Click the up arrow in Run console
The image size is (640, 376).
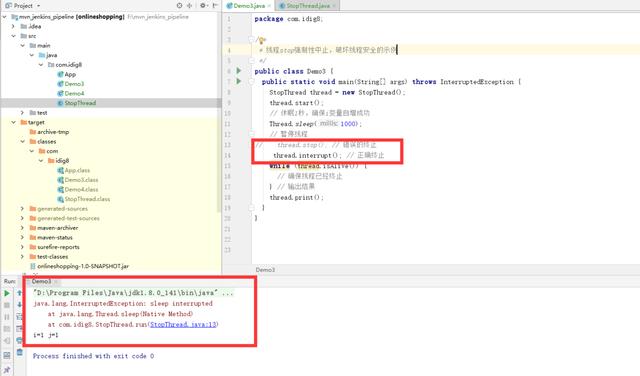coord(20,293)
